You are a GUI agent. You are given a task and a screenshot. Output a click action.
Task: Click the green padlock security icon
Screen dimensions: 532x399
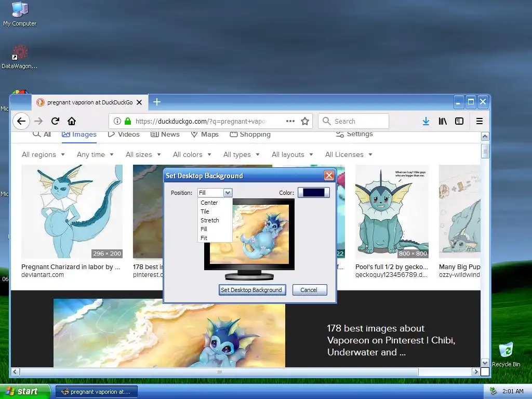pyautogui.click(x=128, y=121)
